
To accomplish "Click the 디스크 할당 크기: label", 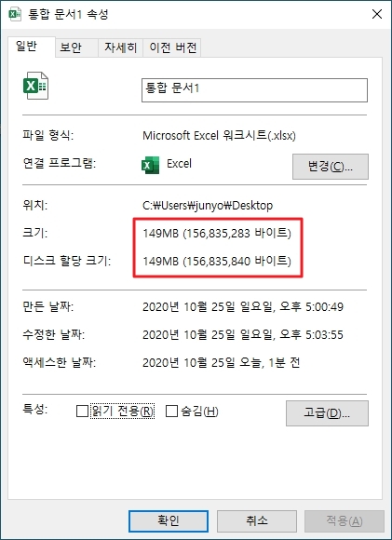I will click(x=67, y=261).
